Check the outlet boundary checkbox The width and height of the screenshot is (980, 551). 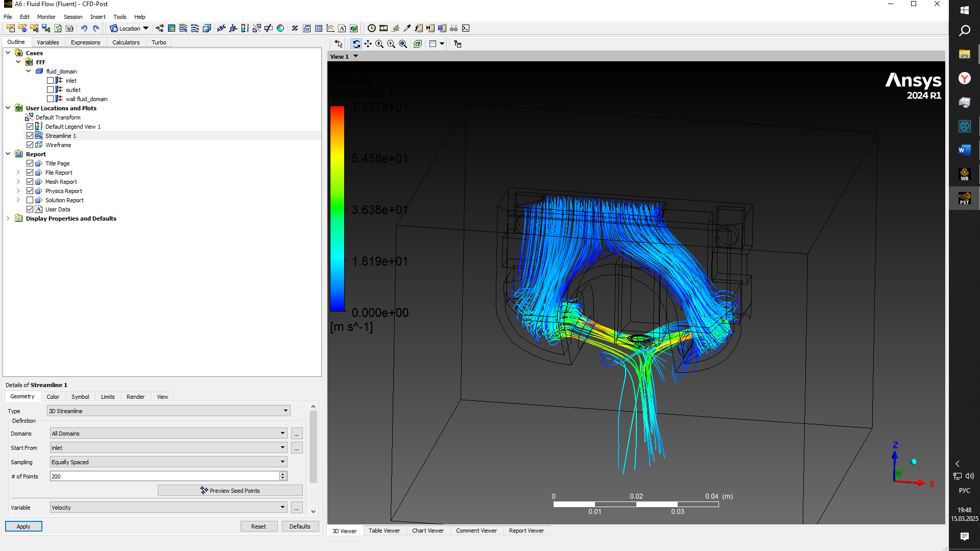tap(50, 90)
